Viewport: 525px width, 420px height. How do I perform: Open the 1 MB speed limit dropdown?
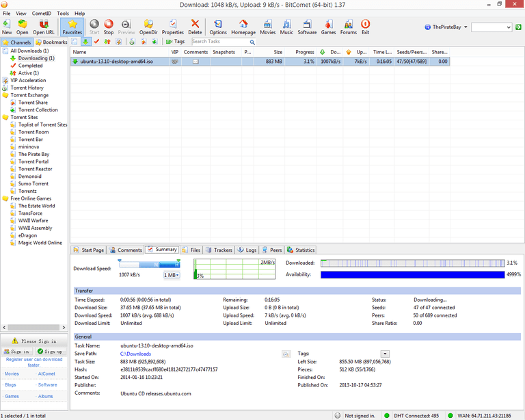[172, 275]
